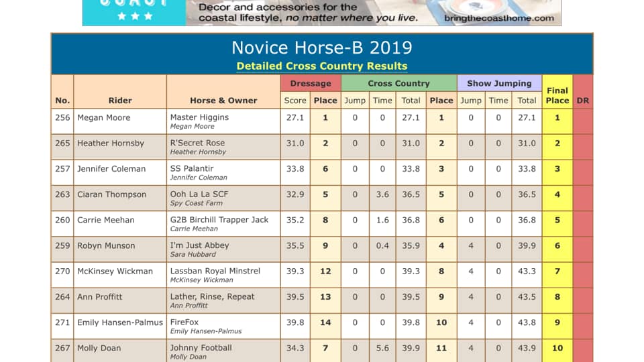Image resolution: width=644 pixels, height=362 pixels.
Task: Click cross country time penalty 1.6
Action: tap(382, 220)
